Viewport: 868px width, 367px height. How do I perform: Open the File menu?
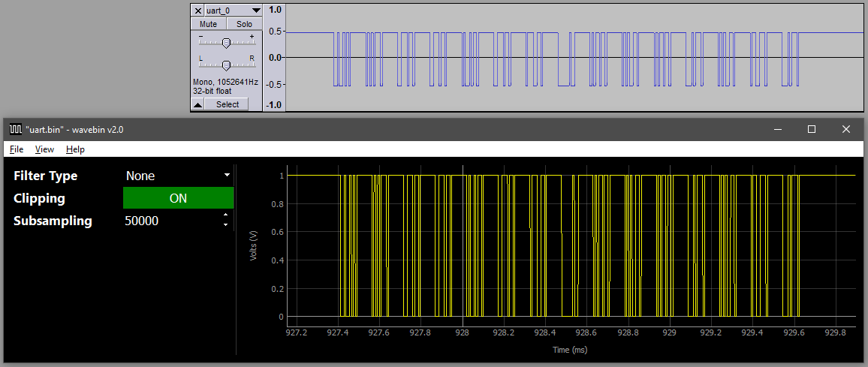17,149
